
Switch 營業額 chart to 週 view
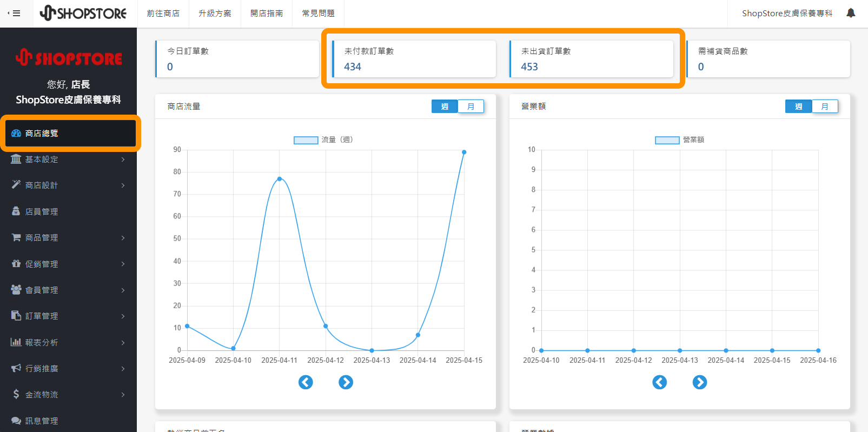click(x=799, y=107)
